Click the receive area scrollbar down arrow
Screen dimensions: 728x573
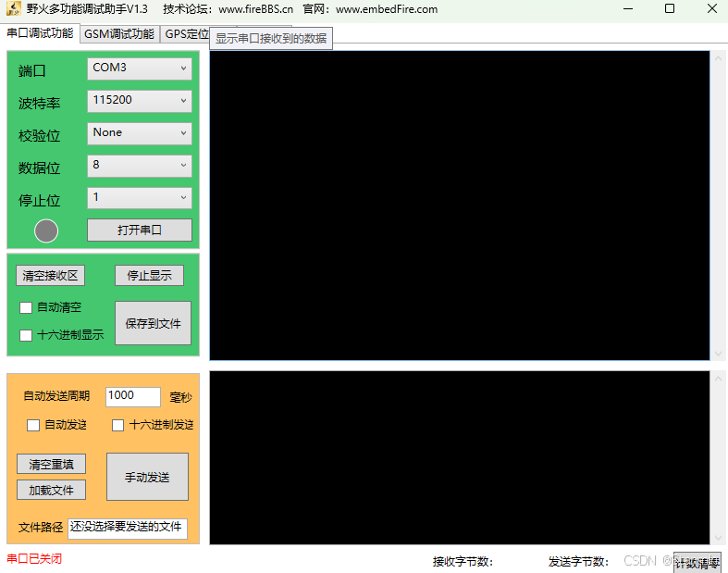tap(718, 354)
